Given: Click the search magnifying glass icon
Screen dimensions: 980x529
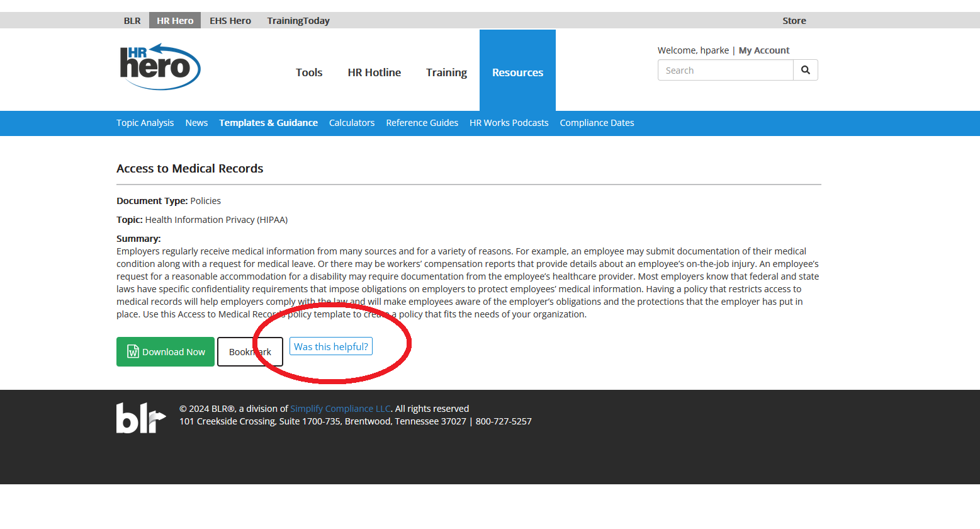Looking at the screenshot, I should point(805,70).
